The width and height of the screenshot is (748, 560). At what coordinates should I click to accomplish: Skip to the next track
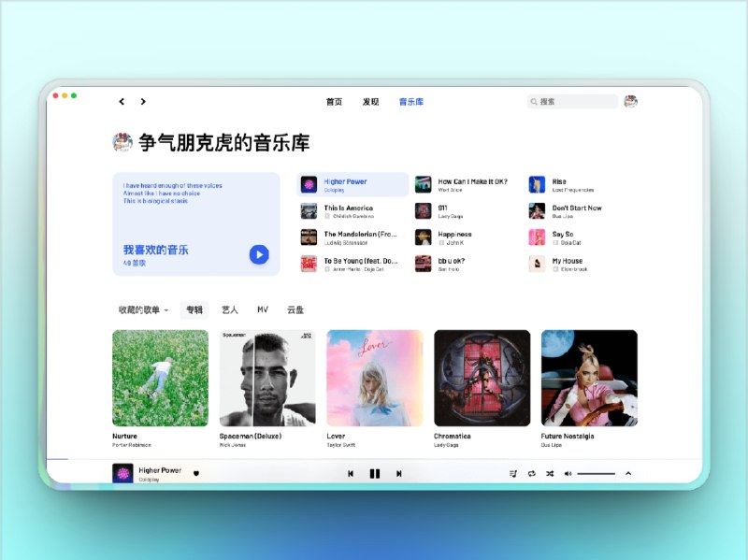(x=399, y=474)
